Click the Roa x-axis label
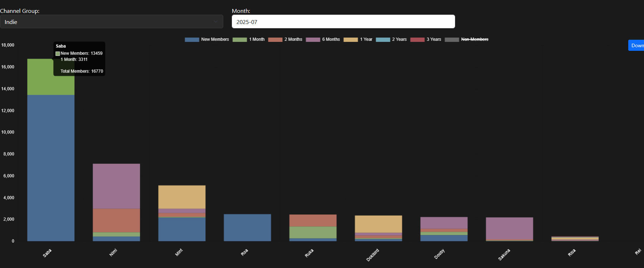The width and height of the screenshot is (644, 268). 244,252
